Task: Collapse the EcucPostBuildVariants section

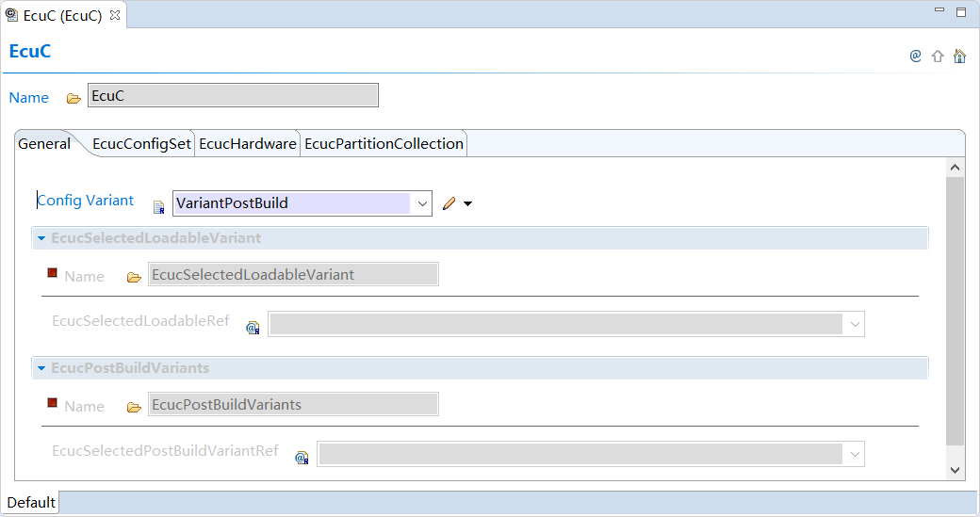Action: tap(41, 368)
